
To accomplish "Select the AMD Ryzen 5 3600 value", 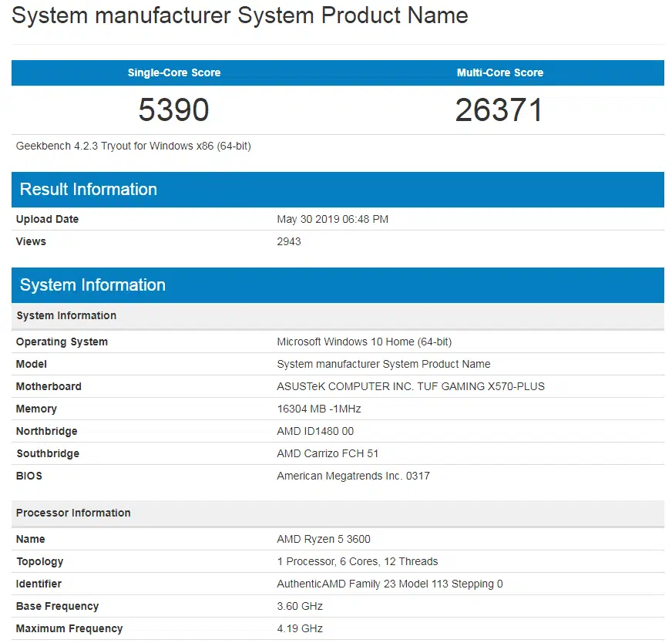I will click(324, 539).
